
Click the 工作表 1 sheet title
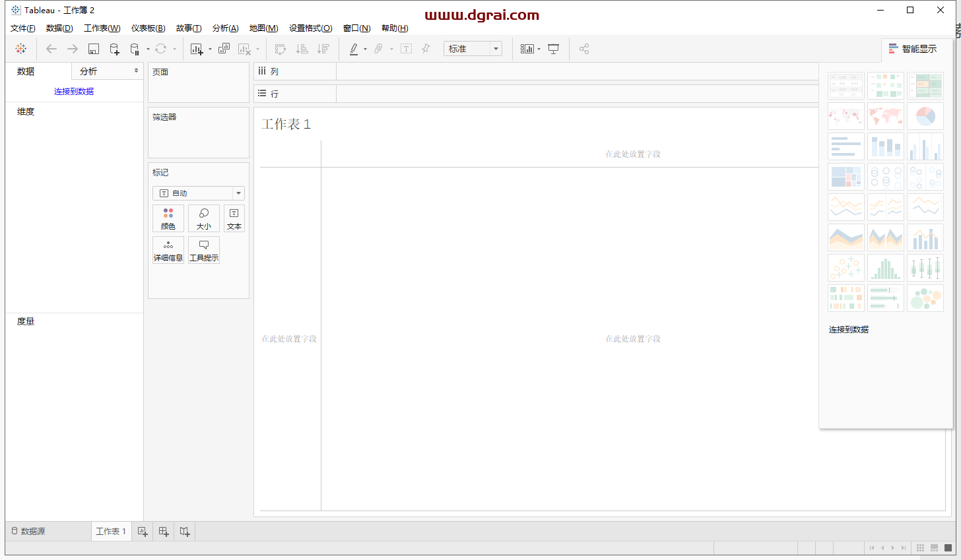coord(286,124)
